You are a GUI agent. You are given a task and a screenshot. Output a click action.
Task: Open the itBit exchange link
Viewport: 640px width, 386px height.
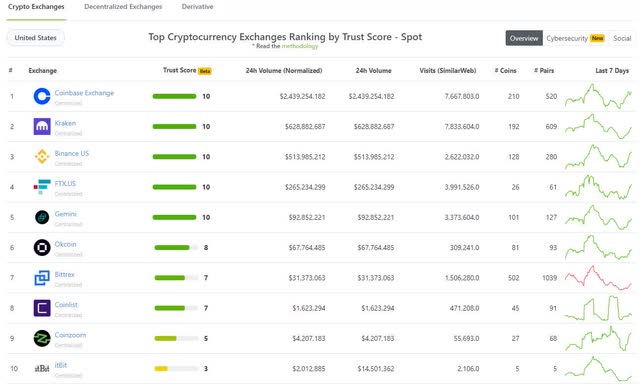point(61,365)
